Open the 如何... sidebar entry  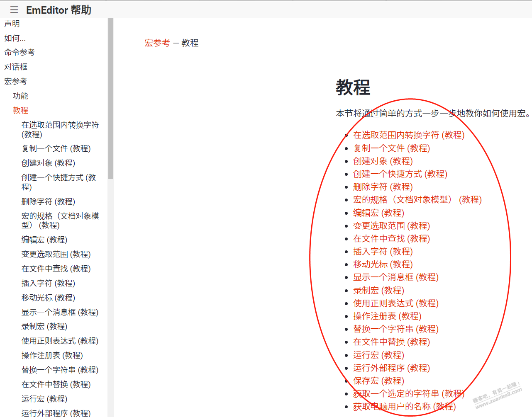[15, 38]
